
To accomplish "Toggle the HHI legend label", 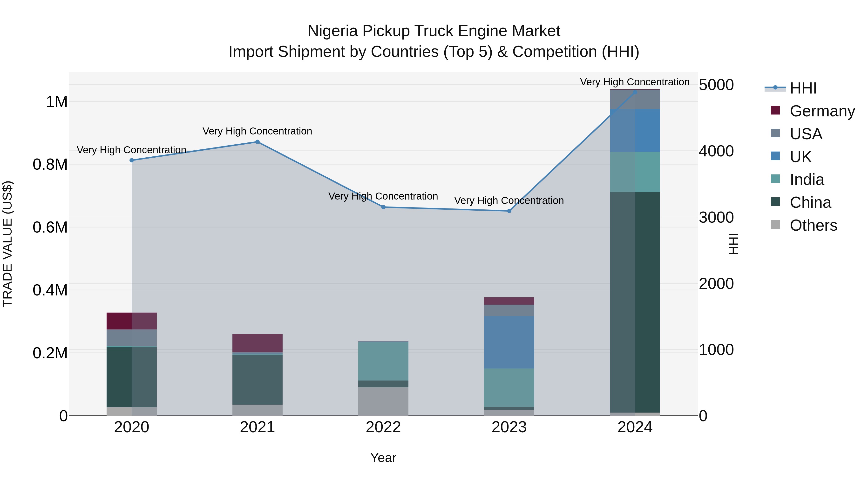I will (803, 88).
